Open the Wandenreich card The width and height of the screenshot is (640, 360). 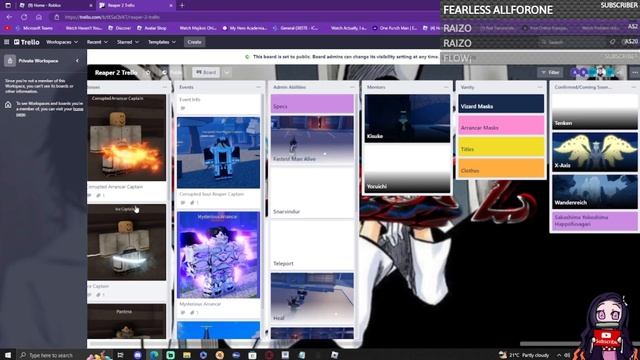point(595,191)
